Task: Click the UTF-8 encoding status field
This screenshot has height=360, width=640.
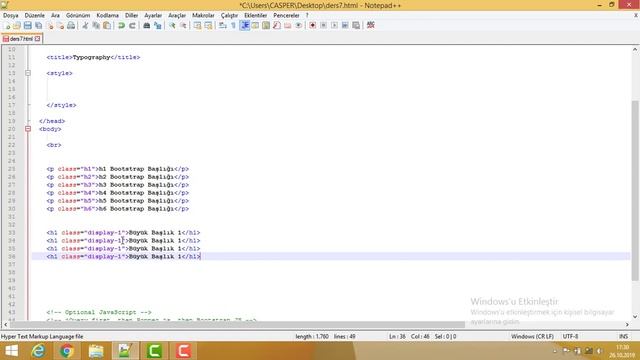Action: pyautogui.click(x=570, y=336)
